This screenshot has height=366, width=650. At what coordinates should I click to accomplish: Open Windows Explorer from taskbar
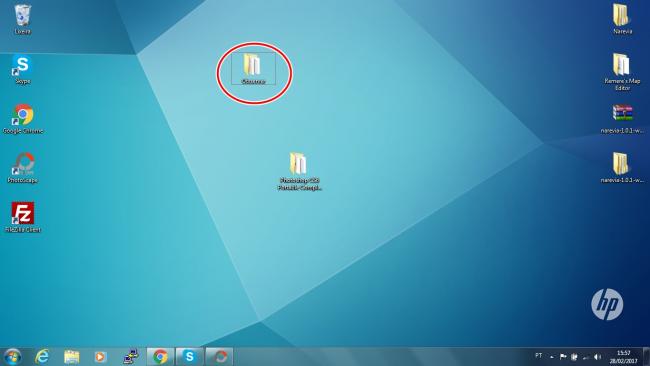pyautogui.click(x=71, y=356)
